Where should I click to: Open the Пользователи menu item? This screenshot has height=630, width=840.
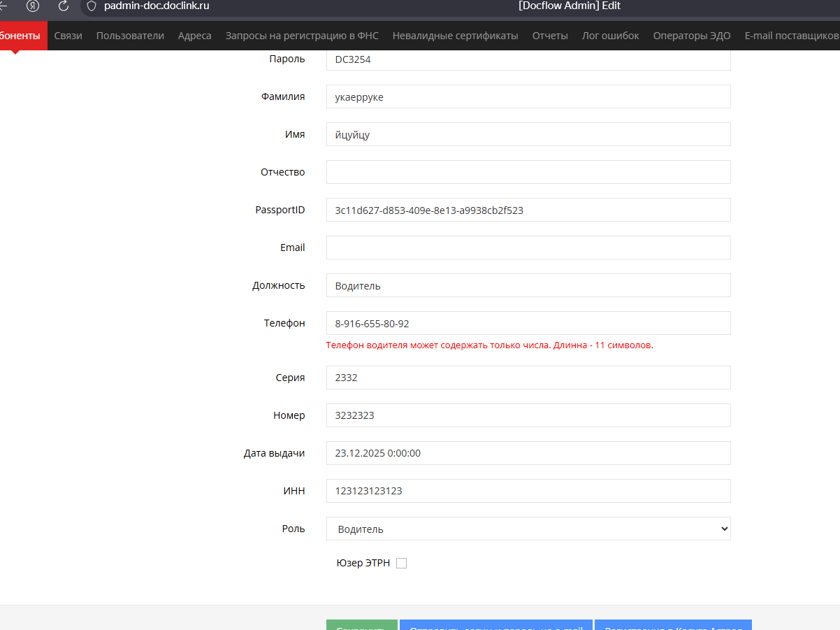[x=130, y=36]
